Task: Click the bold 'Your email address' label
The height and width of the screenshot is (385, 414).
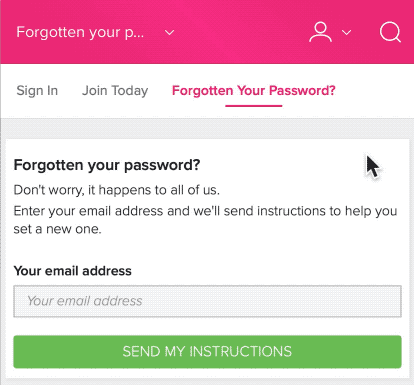Action: [x=73, y=271]
